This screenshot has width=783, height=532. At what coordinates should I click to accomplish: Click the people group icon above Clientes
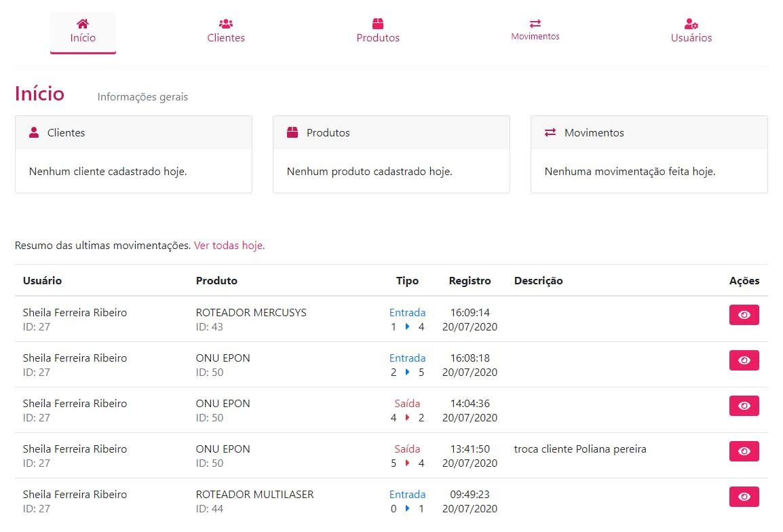pyautogui.click(x=226, y=24)
